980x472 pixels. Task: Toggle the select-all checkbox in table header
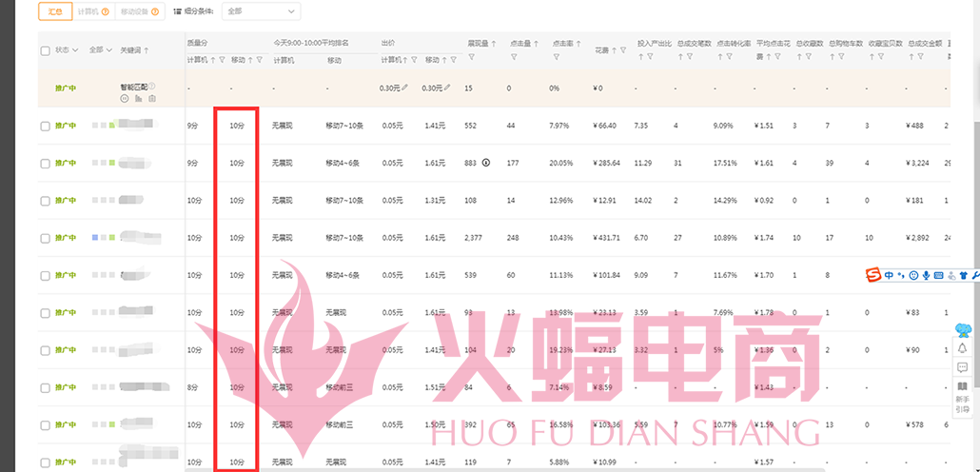point(45,50)
